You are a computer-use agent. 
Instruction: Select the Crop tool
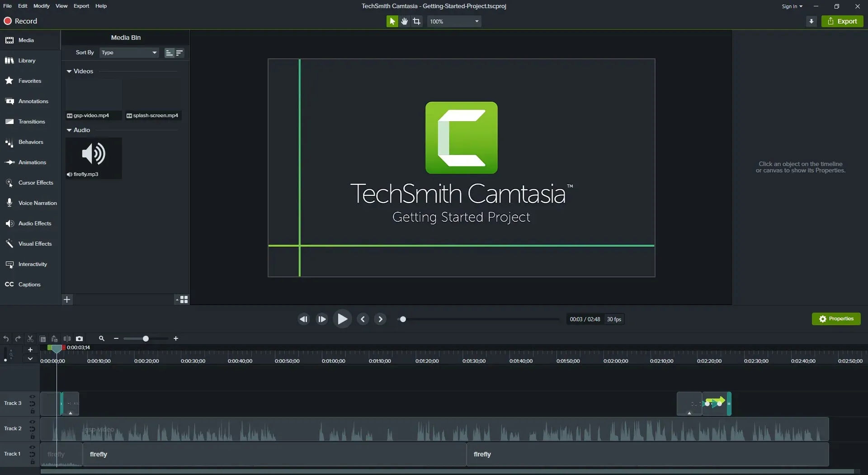[416, 21]
